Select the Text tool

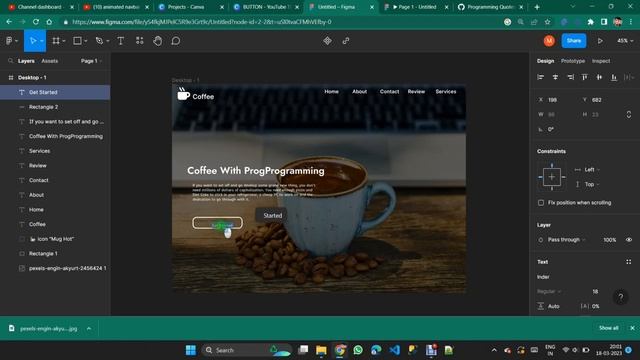click(120, 41)
